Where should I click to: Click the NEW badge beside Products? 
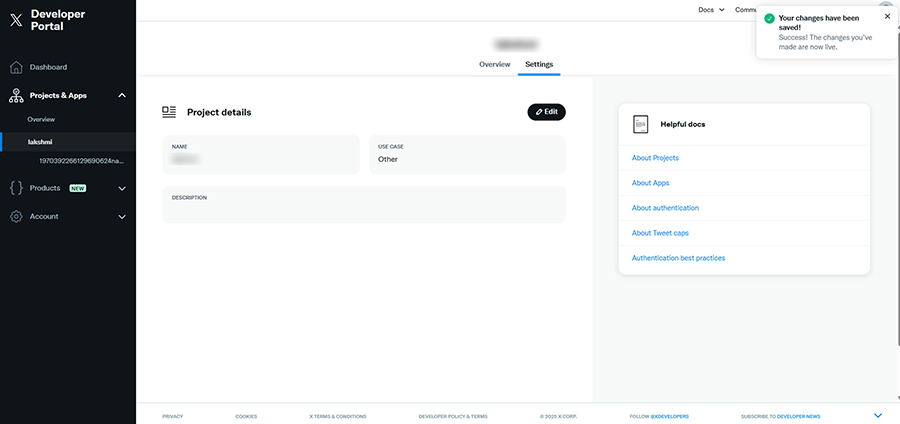[77, 188]
